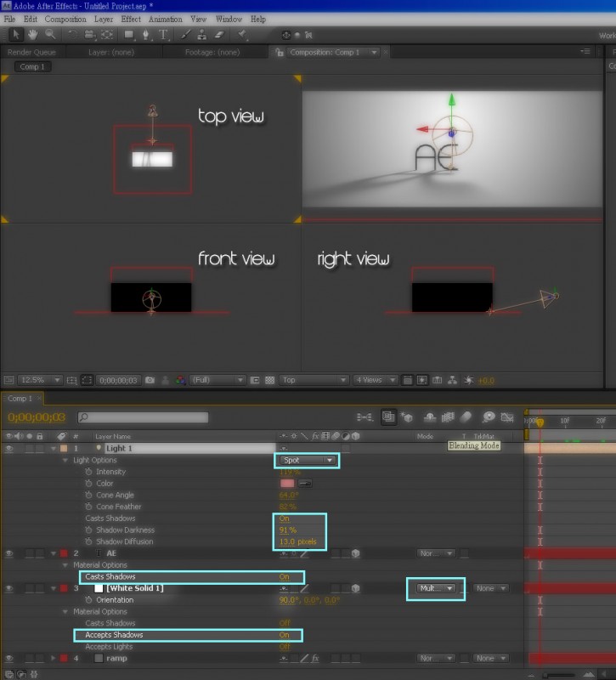The image size is (616, 680).
Task: Click the light Color swatch
Action: pyautogui.click(x=287, y=484)
